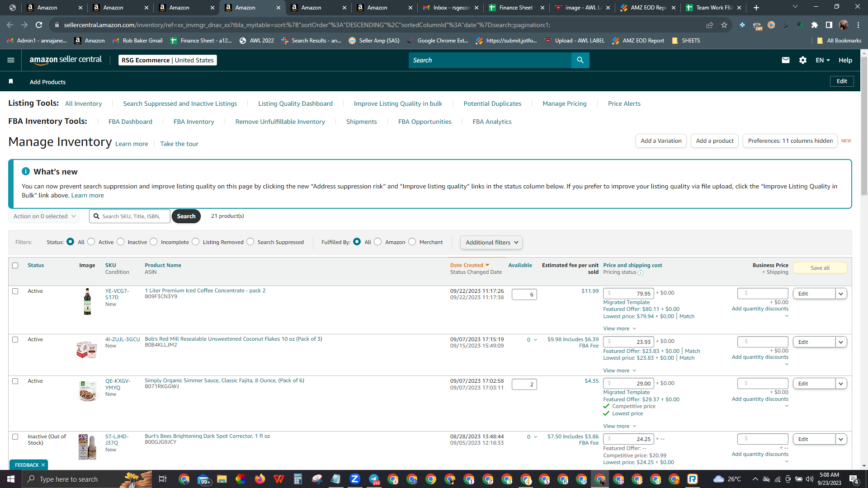This screenshot has height=488, width=868.
Task: Open Preferences: 11 columns hidden
Action: [x=790, y=141]
